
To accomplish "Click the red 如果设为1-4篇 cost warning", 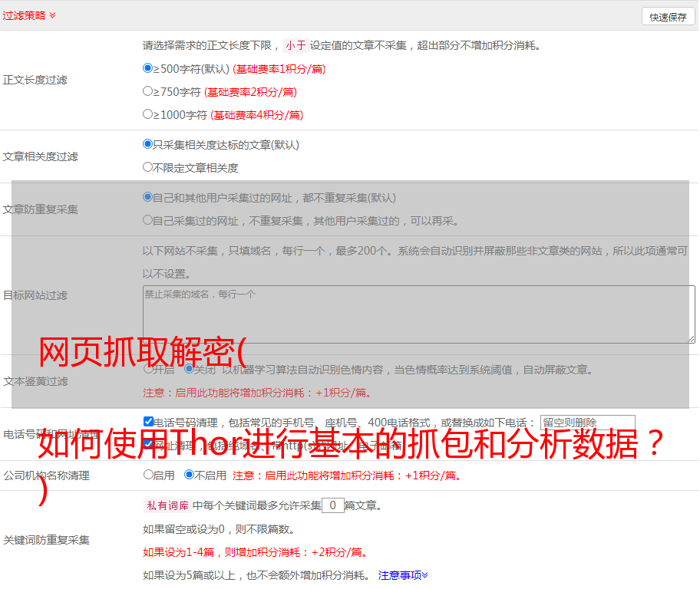I will (255, 552).
